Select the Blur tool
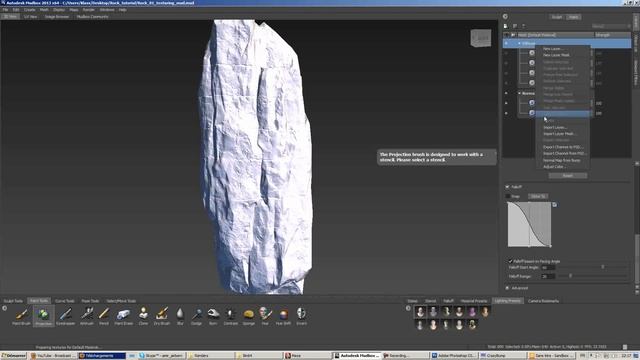Image resolution: width=640 pixels, height=360 pixels. tap(180, 316)
